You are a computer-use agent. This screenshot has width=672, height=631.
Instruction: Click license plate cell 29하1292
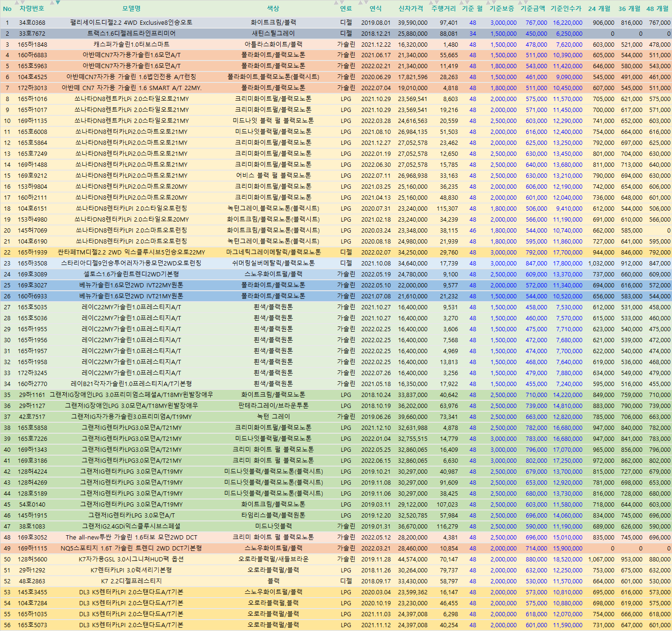(x=32, y=570)
